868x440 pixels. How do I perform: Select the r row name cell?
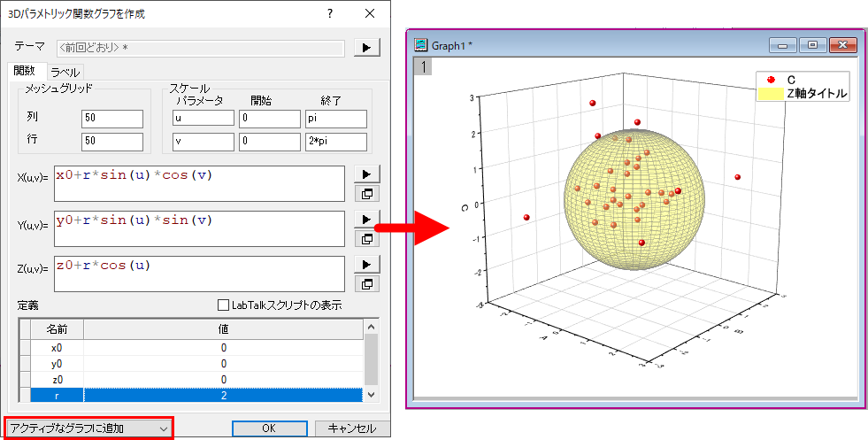pos(57,396)
